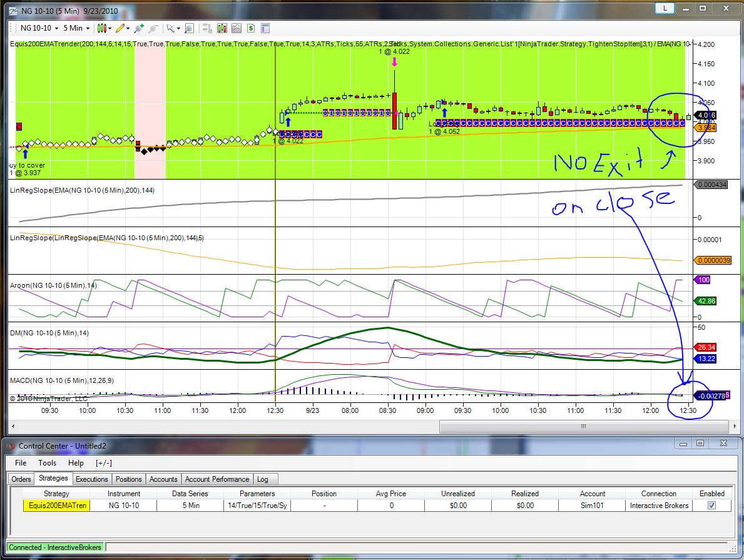Click the Parameters column header

tap(257, 494)
